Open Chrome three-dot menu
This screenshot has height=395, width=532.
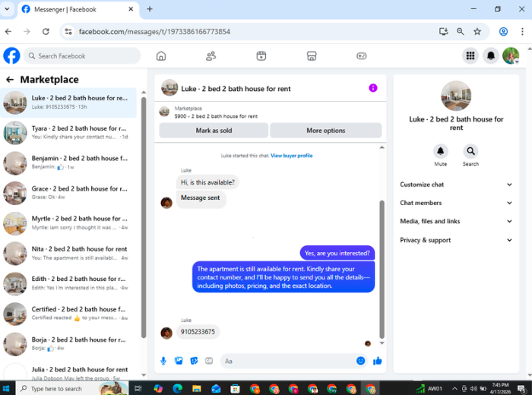[522, 32]
